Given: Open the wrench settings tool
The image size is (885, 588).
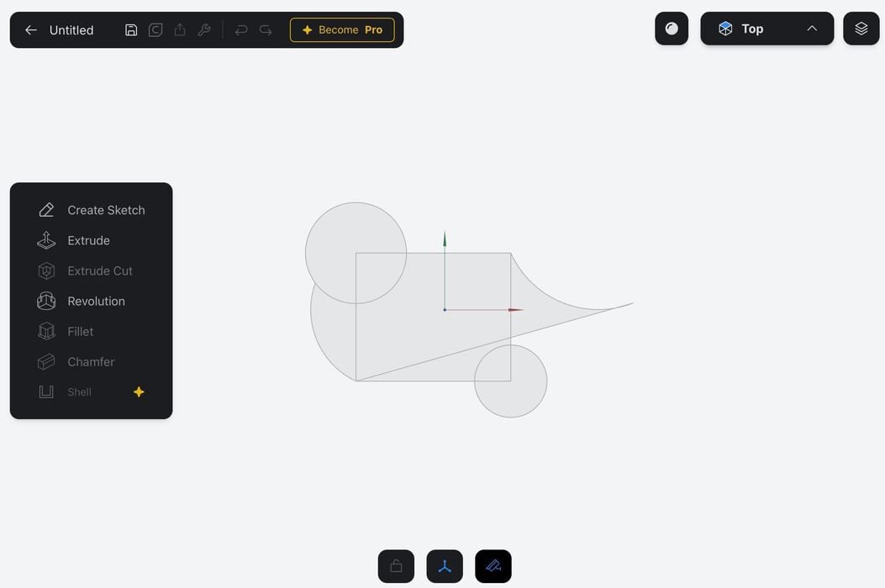Looking at the screenshot, I should tap(204, 30).
